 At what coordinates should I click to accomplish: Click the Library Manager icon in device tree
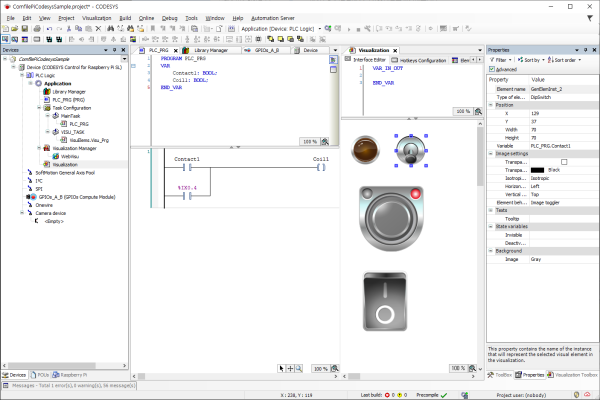point(46,92)
